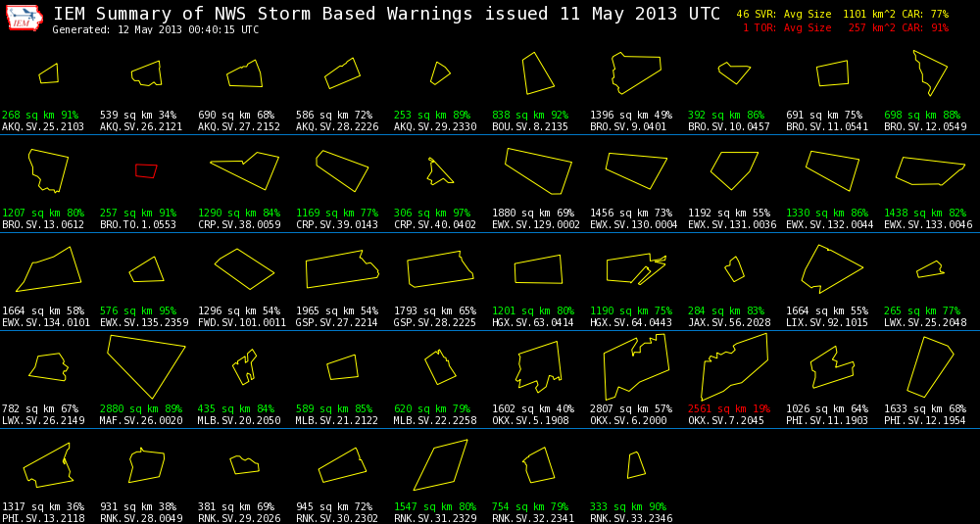The height and width of the screenshot is (524, 980).
Task: Click the label 'OKX.SV.5.1908'
Action: [x=530, y=420]
